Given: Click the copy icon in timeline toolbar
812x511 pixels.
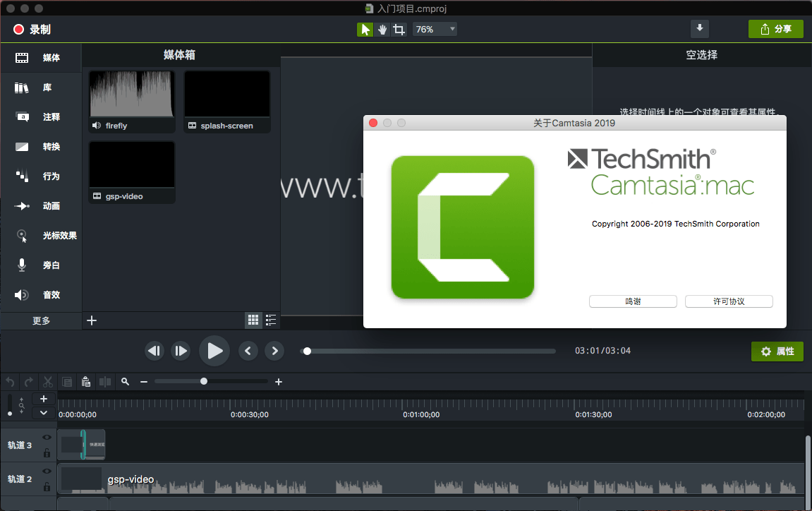Looking at the screenshot, I should tap(67, 382).
